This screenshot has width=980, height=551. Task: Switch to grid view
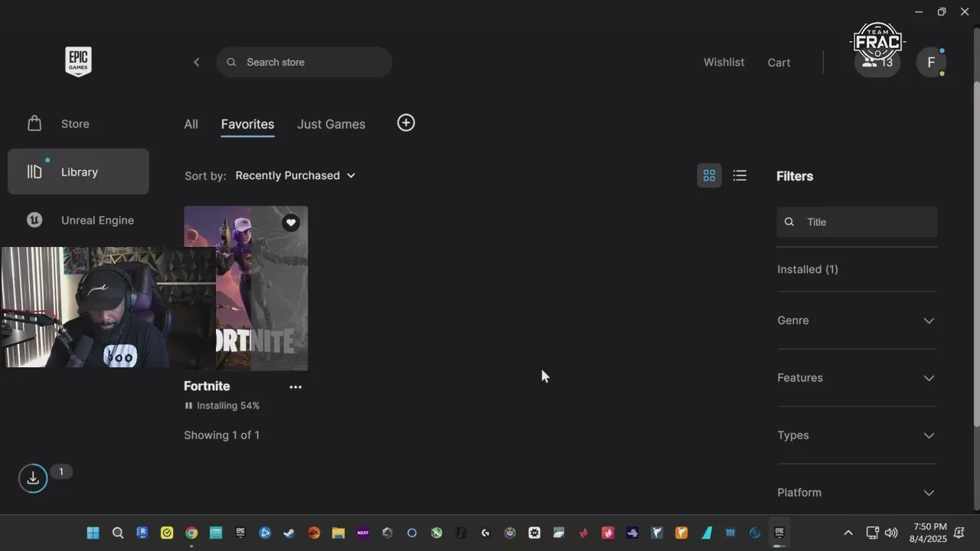click(709, 175)
